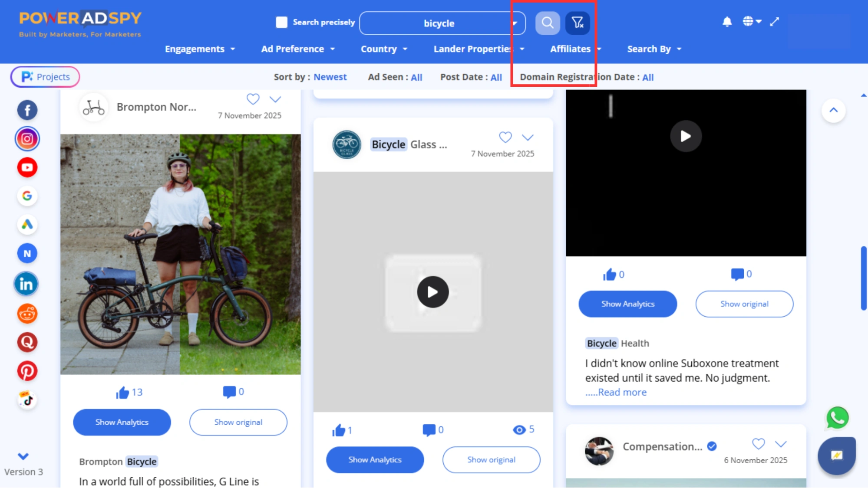The width and height of the screenshot is (868, 488).
Task: Select the Pinterest platform icon
Action: [x=27, y=371]
